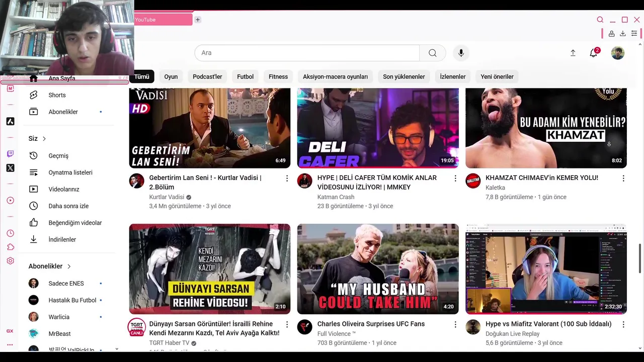Open extensions puzzle icon in sidebar
Viewport: 644px width, 362px height.
10,247
